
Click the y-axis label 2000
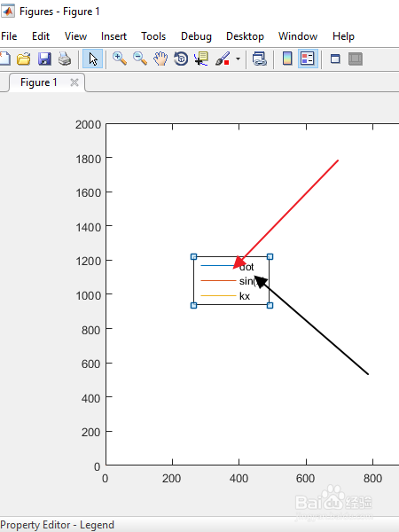coord(88,124)
